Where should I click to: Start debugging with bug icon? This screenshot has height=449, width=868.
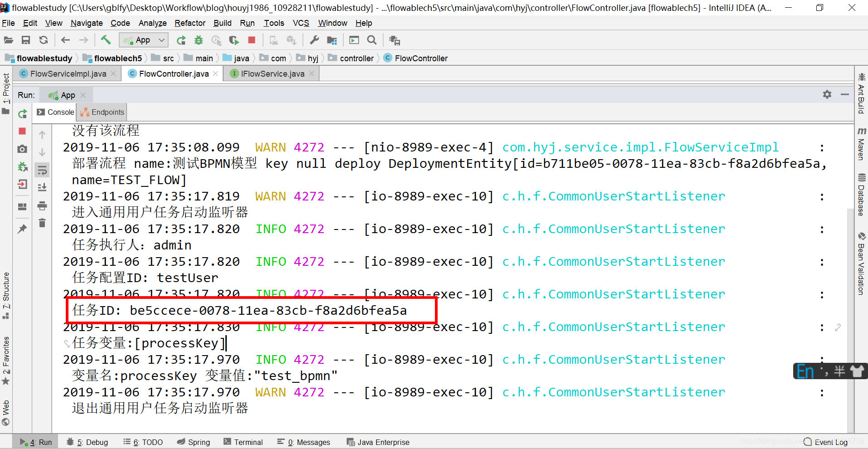[x=199, y=40]
